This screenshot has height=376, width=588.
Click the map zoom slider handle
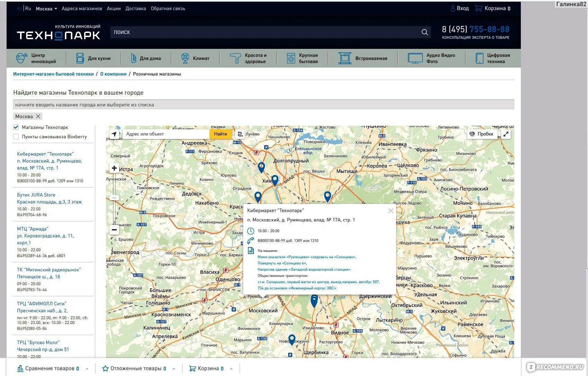(114, 198)
